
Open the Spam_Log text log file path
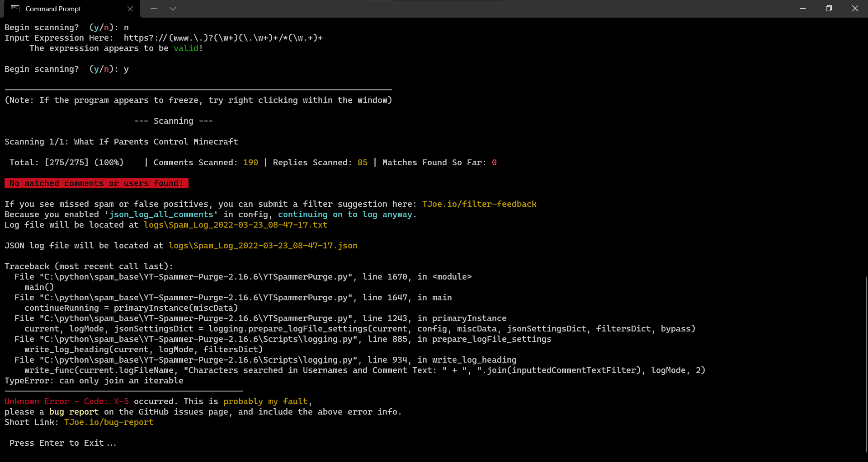(x=236, y=224)
